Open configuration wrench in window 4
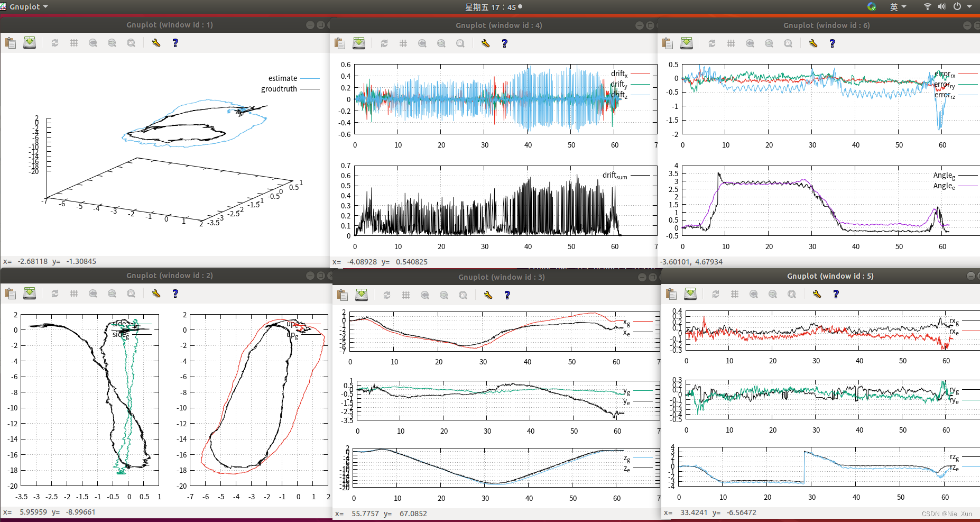Image resolution: width=980 pixels, height=522 pixels. tap(485, 43)
